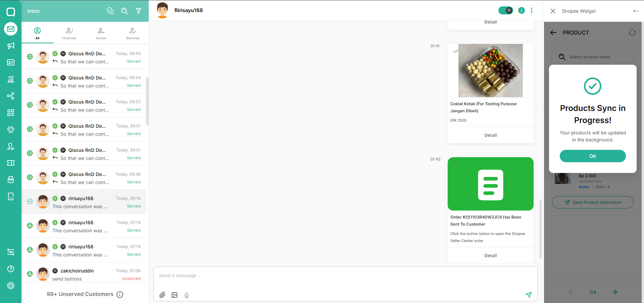644x303 pixels.
Task: Open the Help question mark icon
Action: [x=11, y=269]
